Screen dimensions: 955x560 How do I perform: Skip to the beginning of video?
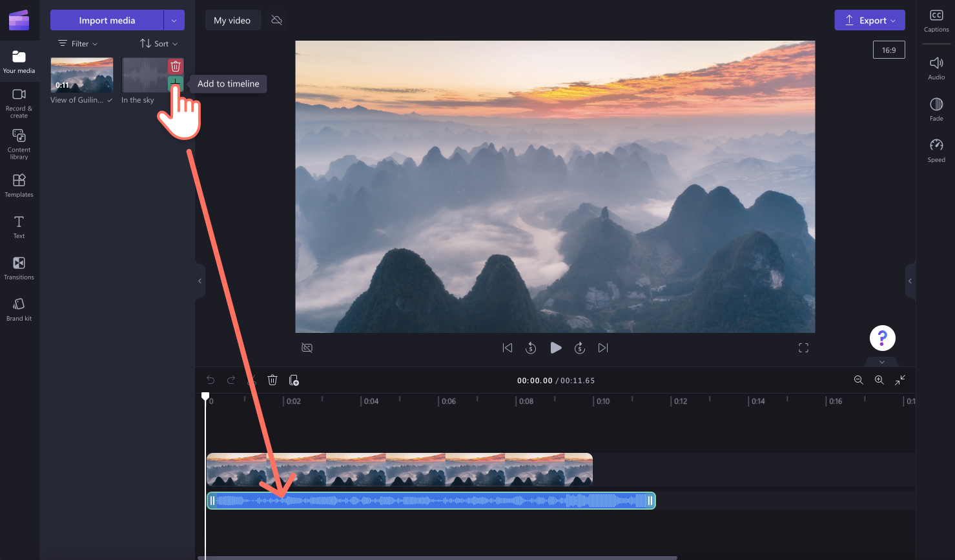[508, 348]
